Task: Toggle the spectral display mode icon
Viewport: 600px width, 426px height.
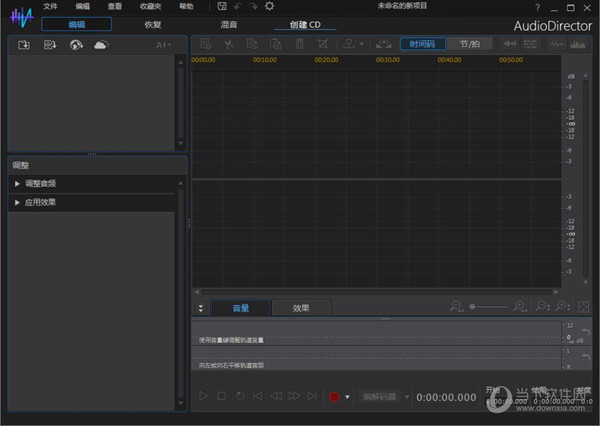Action: (577, 44)
